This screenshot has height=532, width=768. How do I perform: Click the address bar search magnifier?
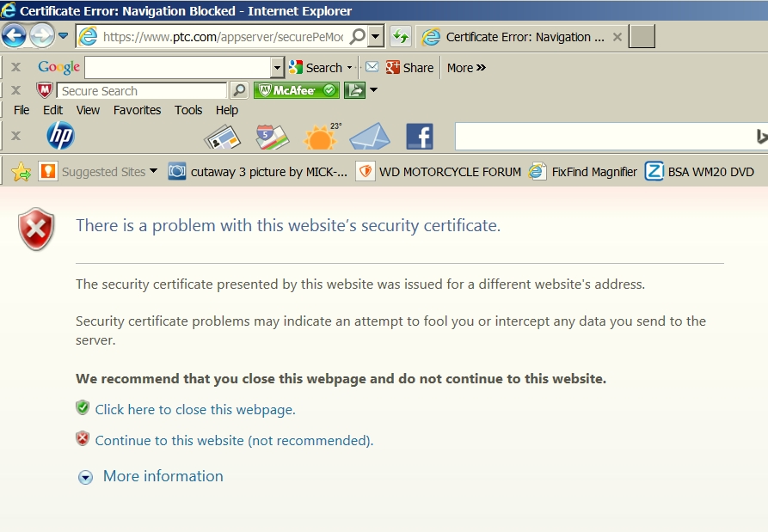(358, 36)
